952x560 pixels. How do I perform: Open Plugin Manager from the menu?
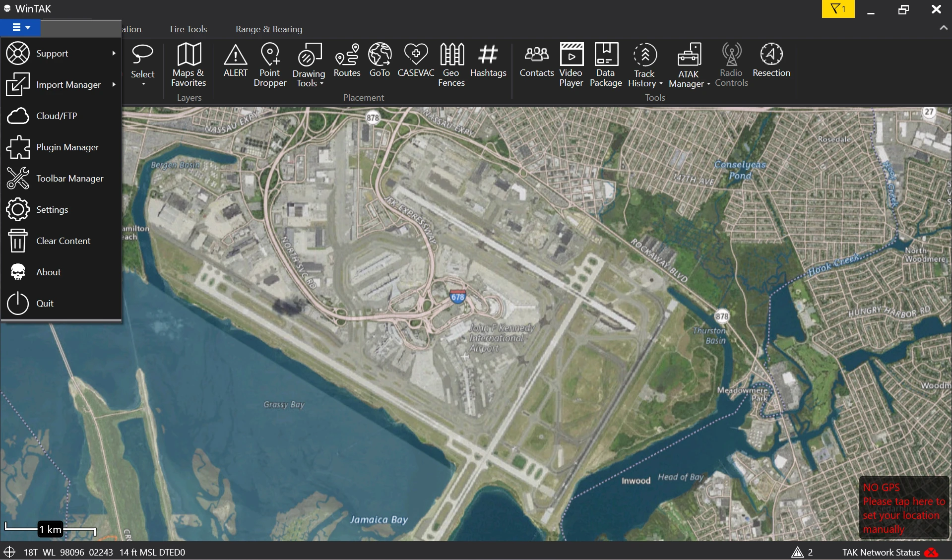click(61, 147)
